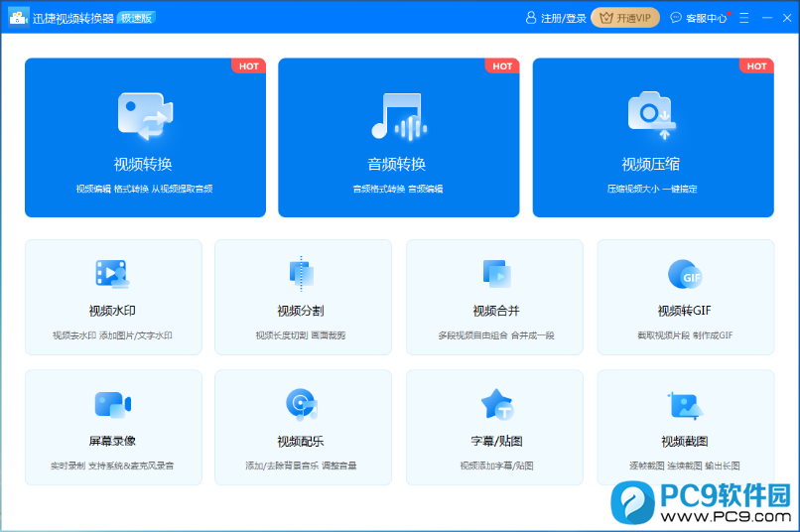Click the 视频截图 label
The image size is (800, 532).
click(x=685, y=442)
